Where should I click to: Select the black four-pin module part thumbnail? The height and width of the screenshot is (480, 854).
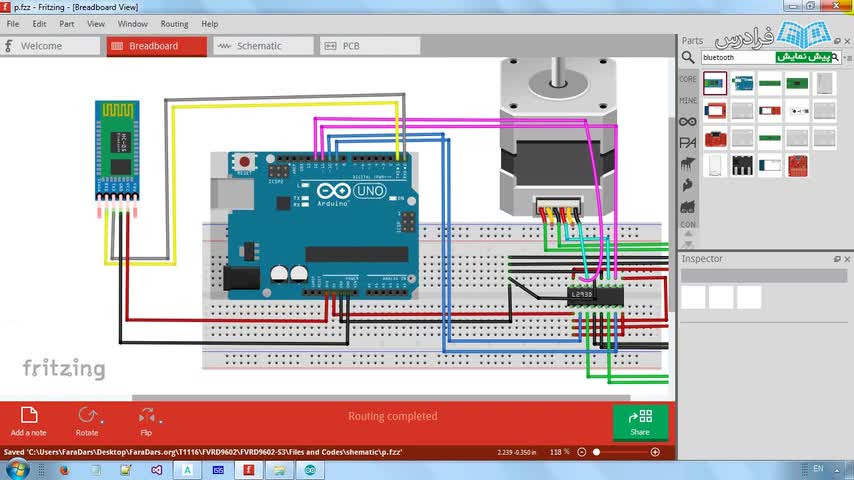pyautogui.click(x=742, y=165)
